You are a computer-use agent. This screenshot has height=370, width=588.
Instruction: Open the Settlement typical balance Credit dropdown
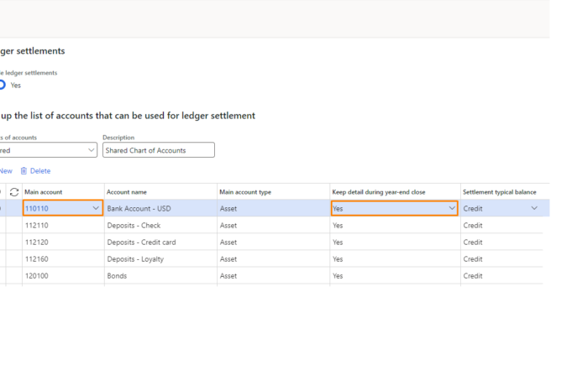pos(534,208)
